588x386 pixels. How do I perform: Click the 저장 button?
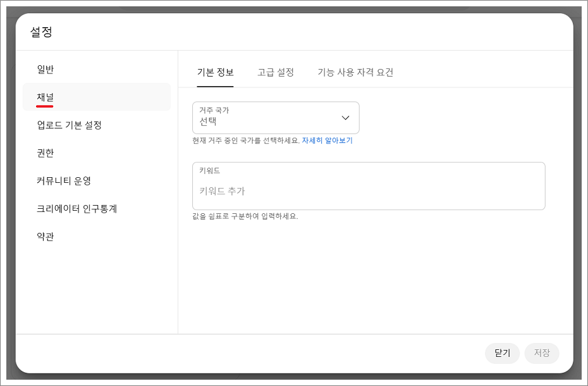click(x=542, y=353)
